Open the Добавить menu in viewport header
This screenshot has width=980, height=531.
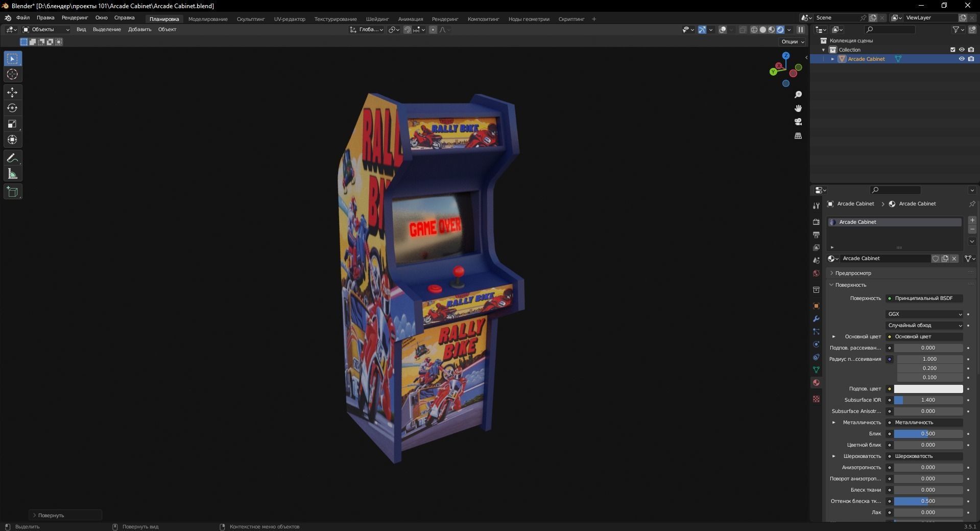pos(139,30)
